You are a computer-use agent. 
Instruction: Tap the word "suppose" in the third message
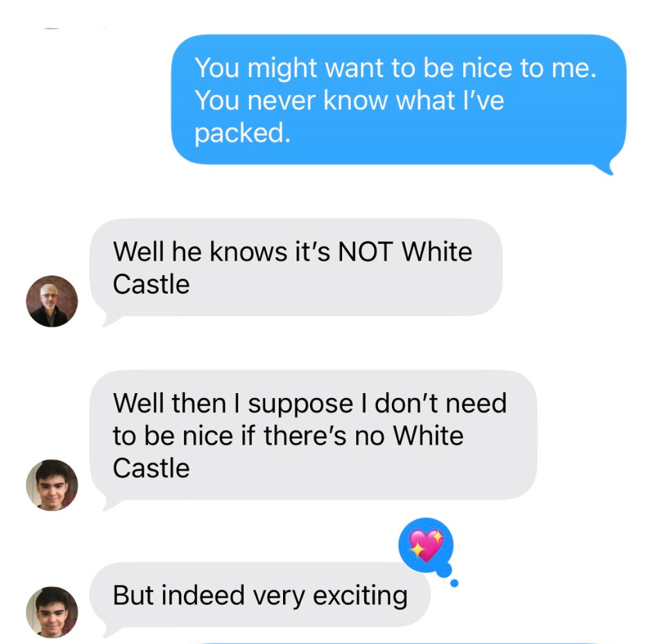click(x=300, y=404)
